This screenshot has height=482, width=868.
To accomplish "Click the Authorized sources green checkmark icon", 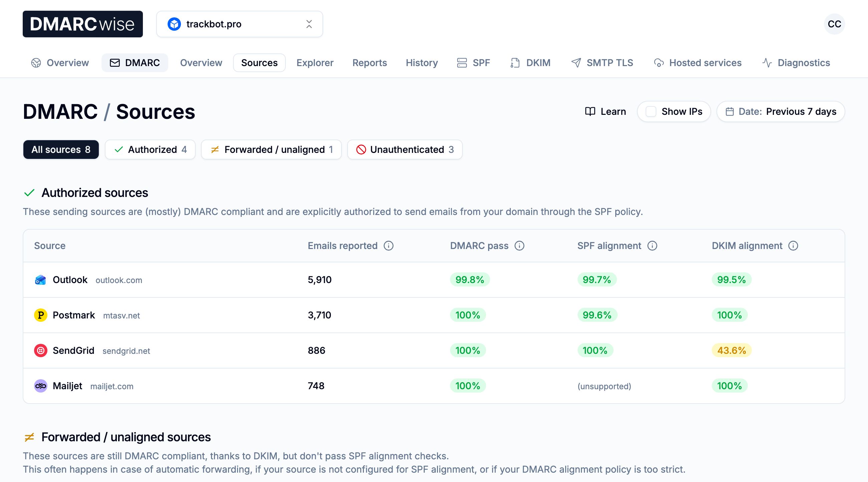I will click(x=29, y=193).
